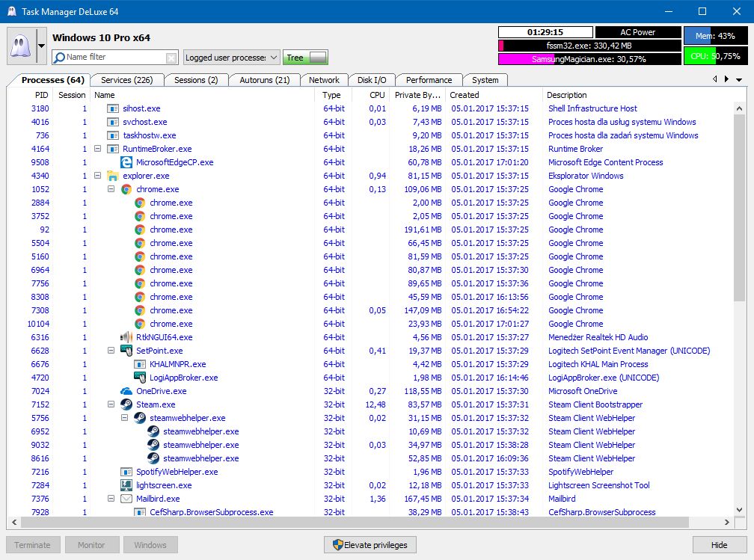Image resolution: width=754 pixels, height=560 pixels.
Task: Click the SetPoint.exe keyboard icon
Action: coord(126,351)
